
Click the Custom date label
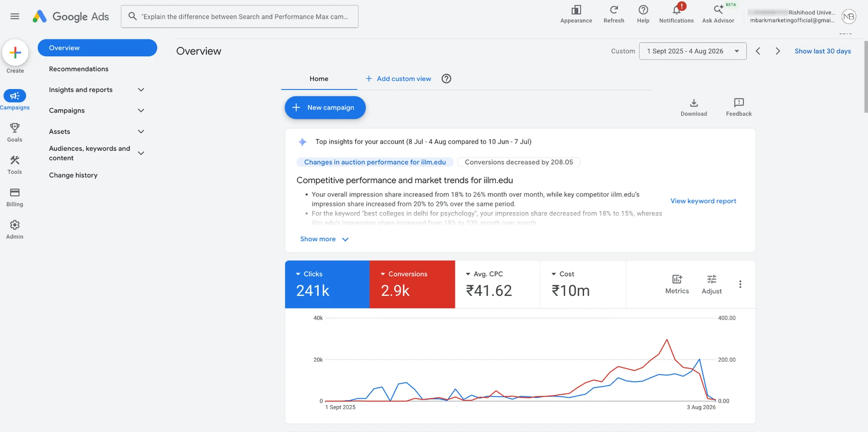tap(623, 51)
